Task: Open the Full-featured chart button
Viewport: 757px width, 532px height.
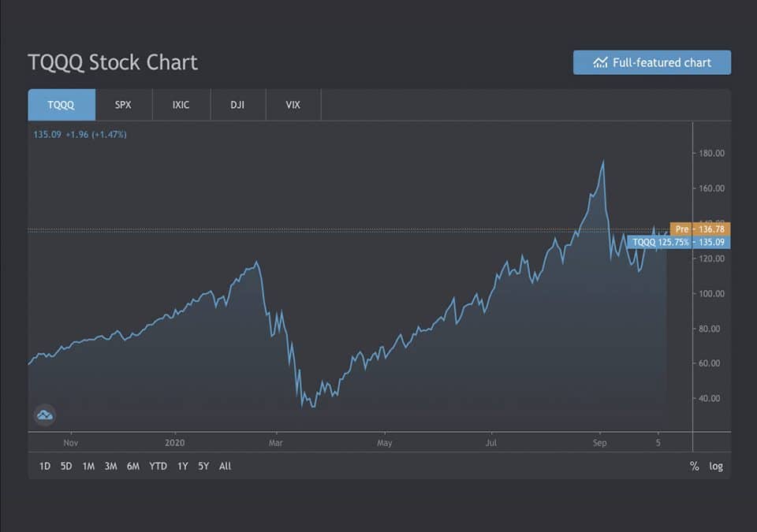Action: pos(652,63)
